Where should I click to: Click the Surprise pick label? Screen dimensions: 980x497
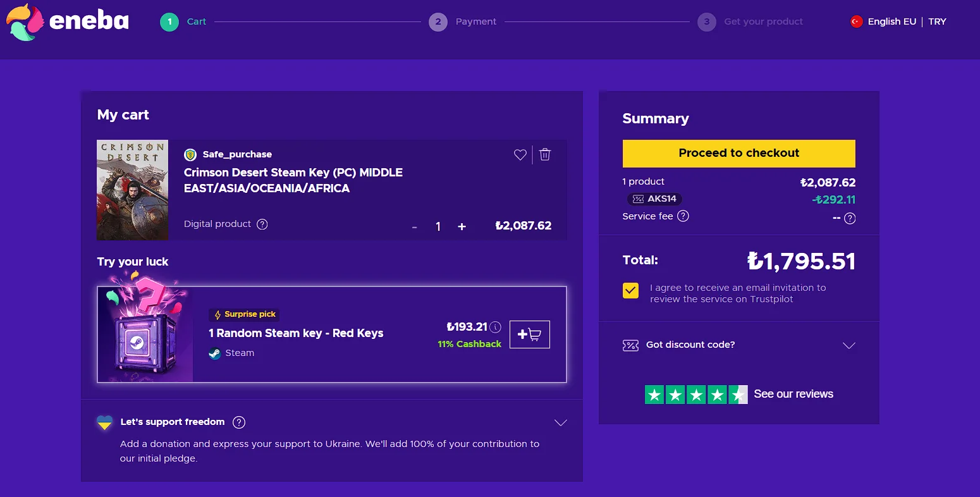[245, 314]
